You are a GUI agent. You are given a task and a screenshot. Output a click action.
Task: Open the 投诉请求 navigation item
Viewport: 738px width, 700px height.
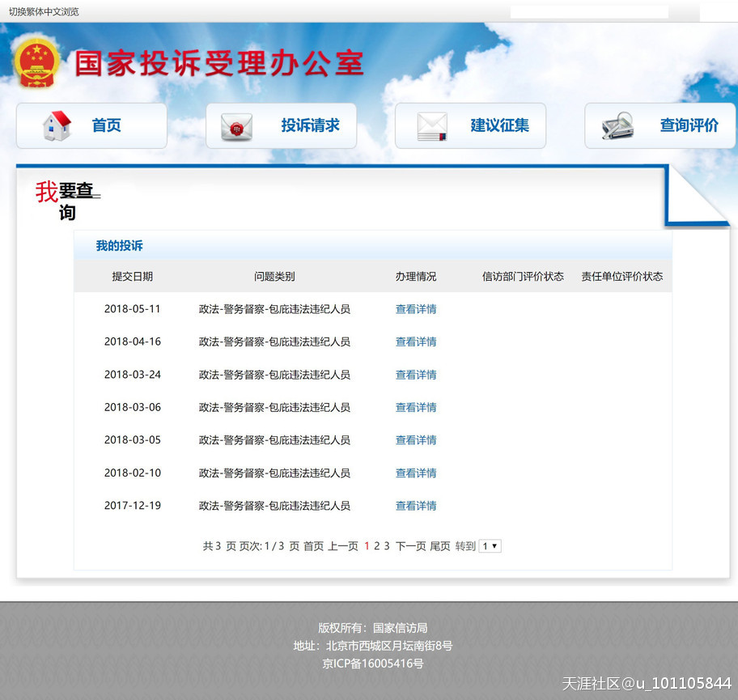coord(281,125)
